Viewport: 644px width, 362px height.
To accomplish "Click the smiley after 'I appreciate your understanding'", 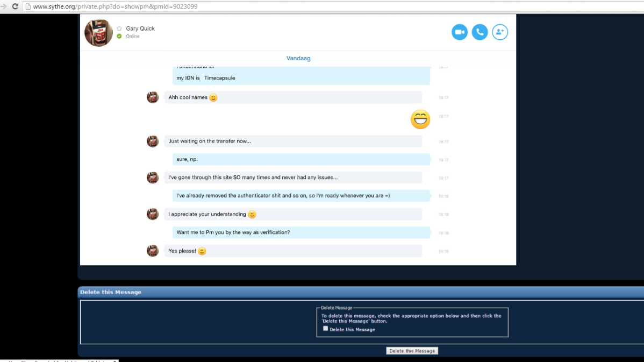I will [252, 214].
